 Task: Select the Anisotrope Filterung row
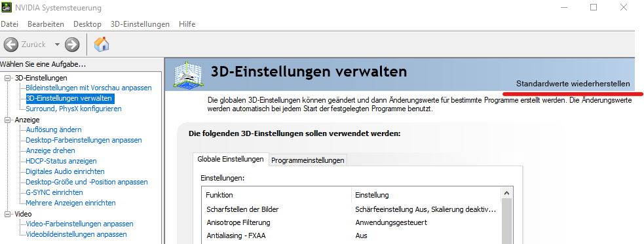(351, 222)
